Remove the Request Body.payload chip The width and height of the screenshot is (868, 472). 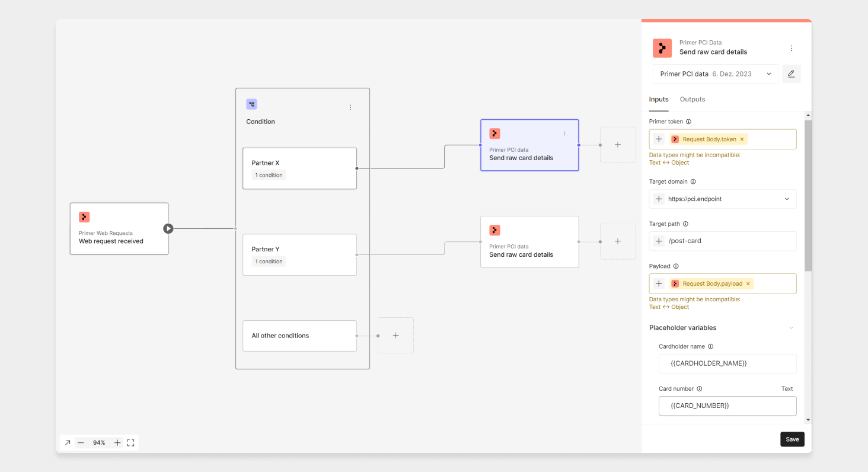(748, 284)
